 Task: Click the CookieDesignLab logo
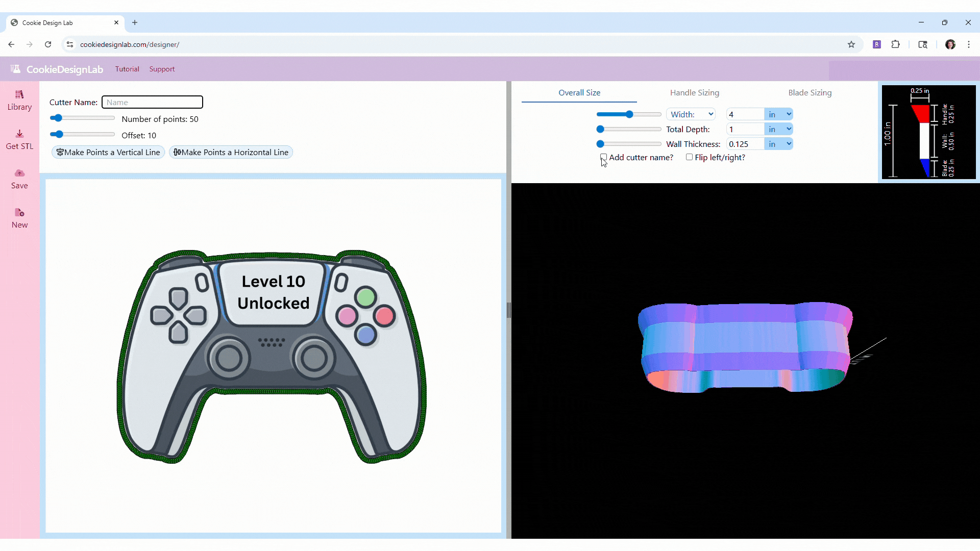tap(57, 69)
